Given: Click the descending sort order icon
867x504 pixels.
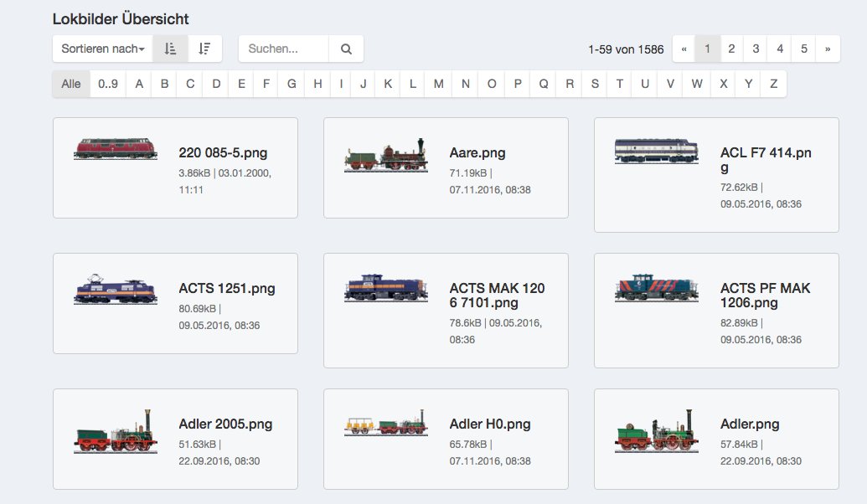Looking at the screenshot, I should point(204,49).
